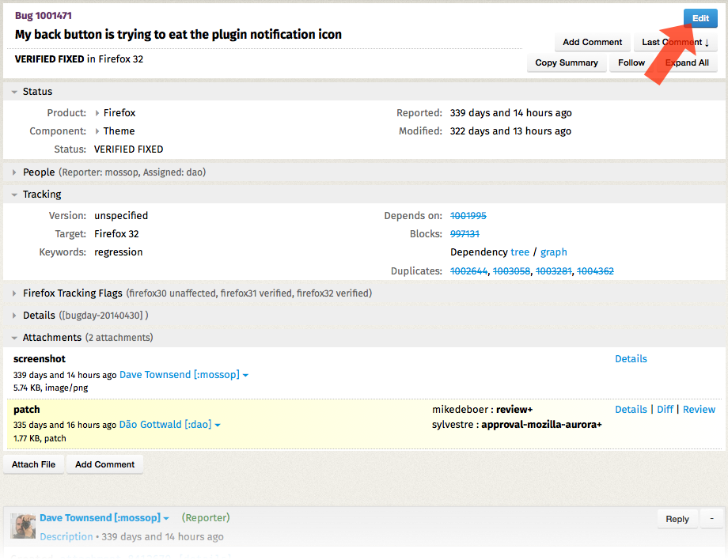Click '339 days and 14 hours ago' Reported value
This screenshot has height=560, width=728.
click(510, 113)
